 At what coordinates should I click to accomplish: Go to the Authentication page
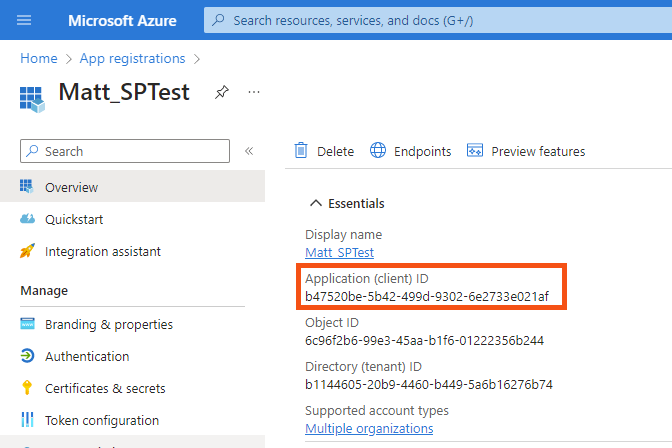click(87, 356)
